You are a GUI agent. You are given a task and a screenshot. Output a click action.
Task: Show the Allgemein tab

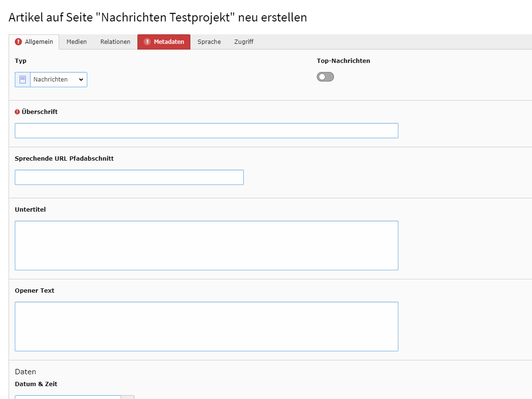pos(39,42)
